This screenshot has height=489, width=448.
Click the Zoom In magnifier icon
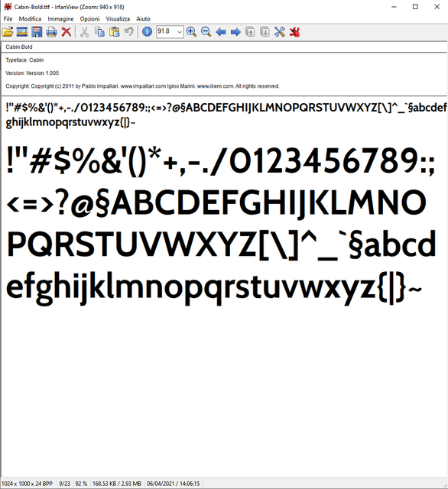click(x=191, y=32)
